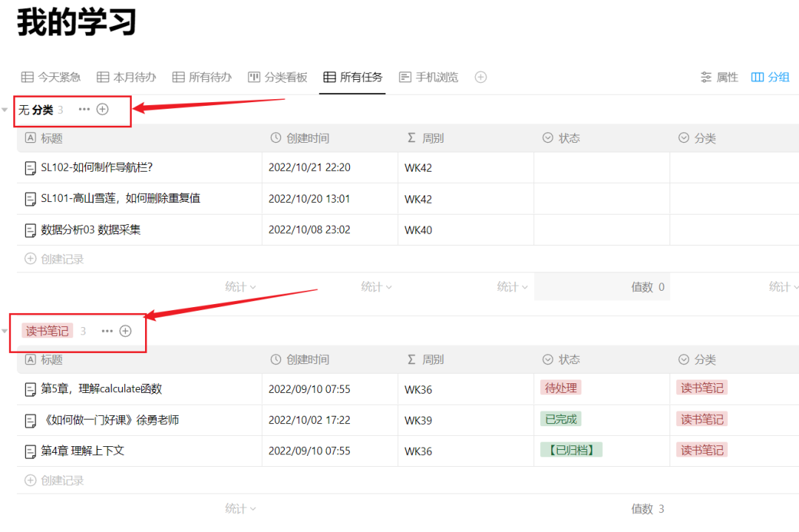Switch to the 今天紧急 view tab

coord(51,77)
